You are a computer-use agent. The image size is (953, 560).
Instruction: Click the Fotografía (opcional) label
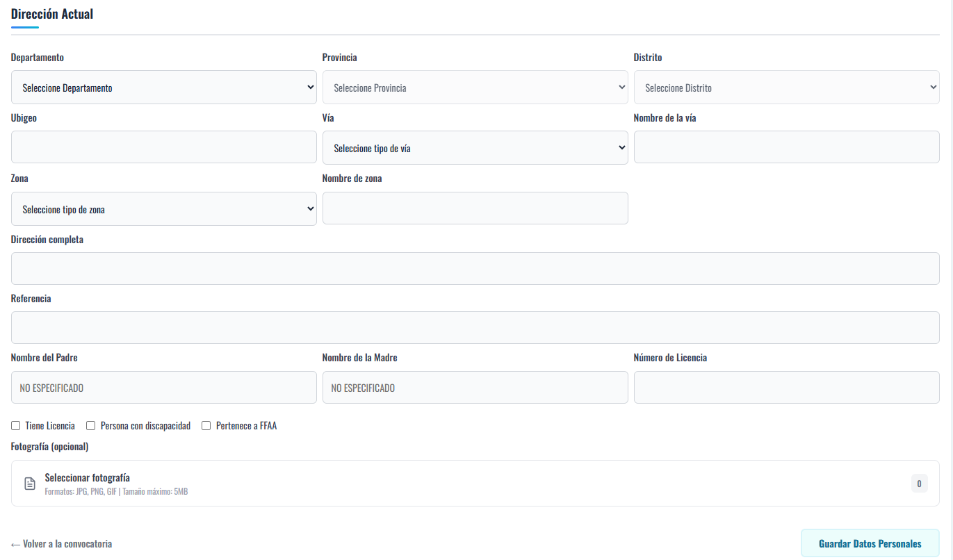coord(50,447)
